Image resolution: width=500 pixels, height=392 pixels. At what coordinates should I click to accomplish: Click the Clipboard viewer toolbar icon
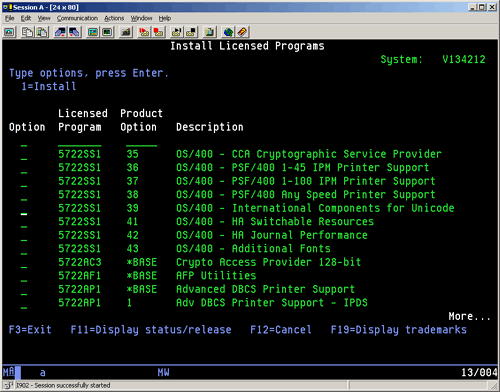click(x=209, y=32)
